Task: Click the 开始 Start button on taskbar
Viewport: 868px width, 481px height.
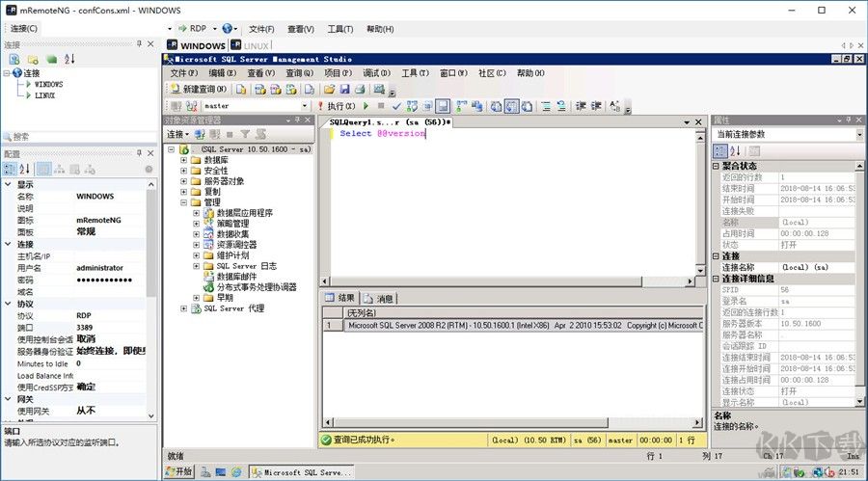Action: (x=178, y=472)
